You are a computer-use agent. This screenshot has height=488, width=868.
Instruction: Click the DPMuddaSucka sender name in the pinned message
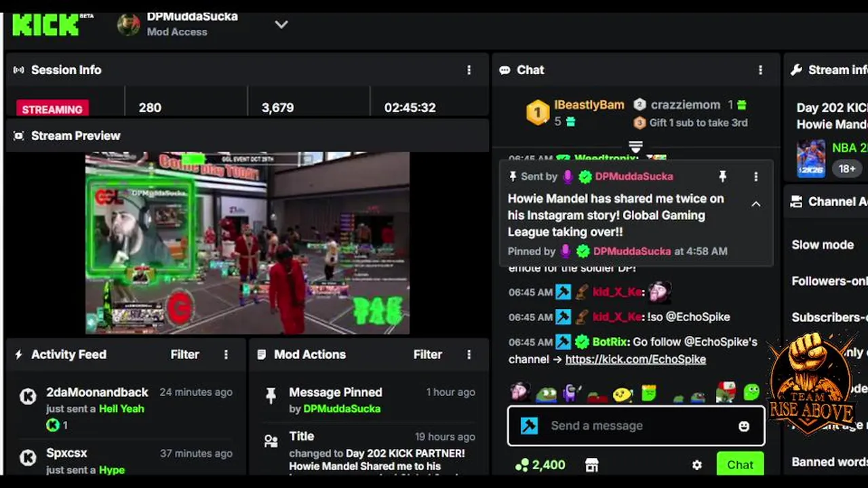(x=634, y=176)
